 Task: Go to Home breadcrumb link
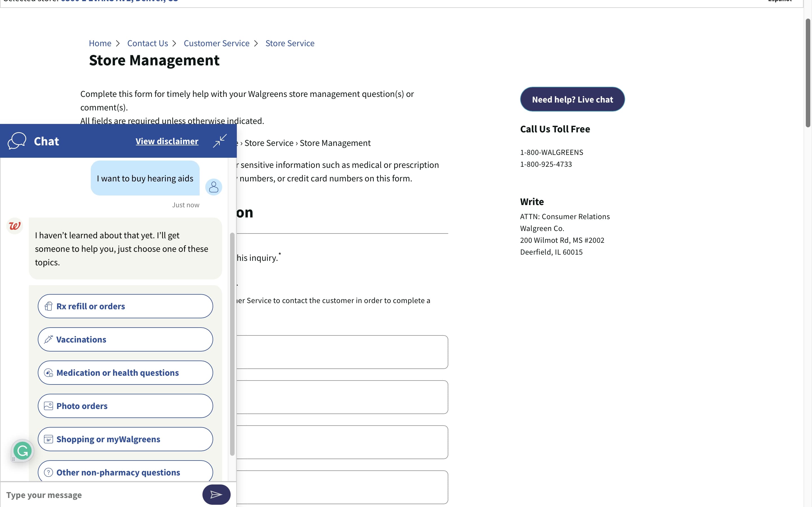pyautogui.click(x=100, y=43)
